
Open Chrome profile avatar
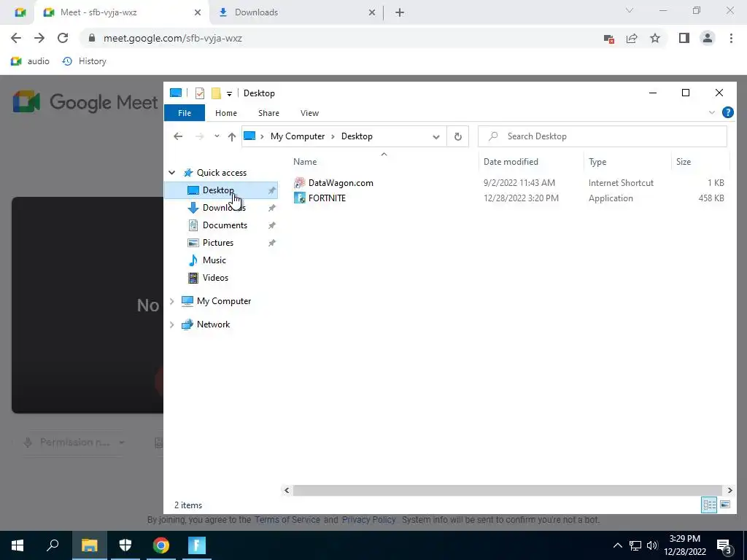click(708, 38)
